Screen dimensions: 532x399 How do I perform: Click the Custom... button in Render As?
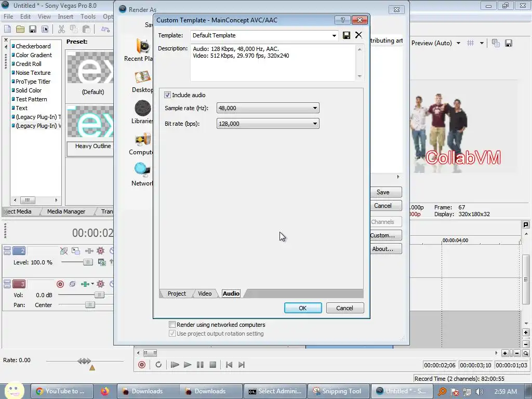pos(386,235)
